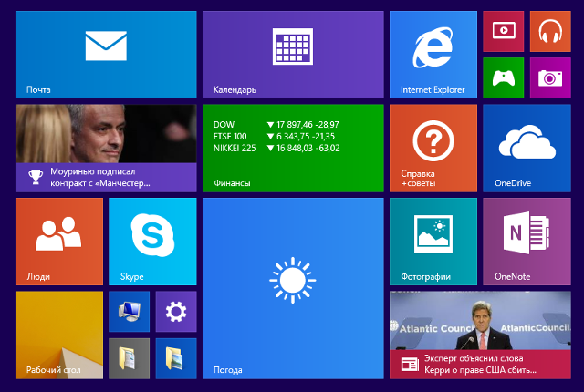The image size is (584, 392).
Task: Open the Documents folder gray tile
Action: [129, 358]
